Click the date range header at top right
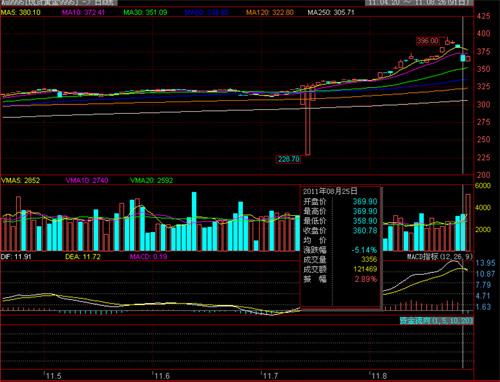Screen dimensions: 500x382 [419, 3]
